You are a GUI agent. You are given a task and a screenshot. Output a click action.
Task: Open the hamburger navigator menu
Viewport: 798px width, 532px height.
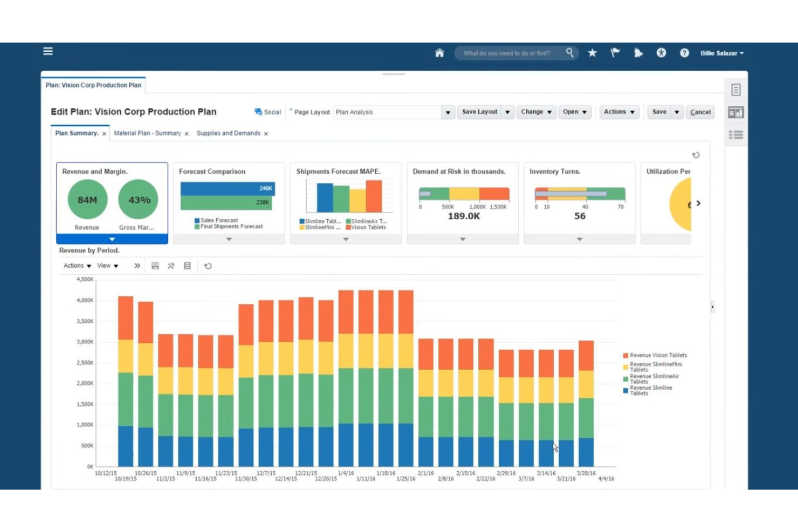(x=48, y=51)
